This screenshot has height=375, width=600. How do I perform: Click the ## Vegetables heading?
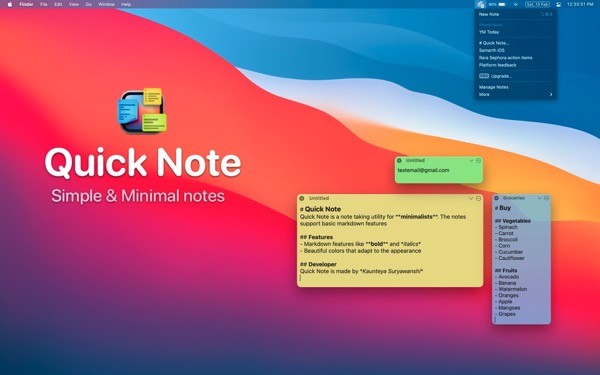pyautogui.click(x=513, y=221)
